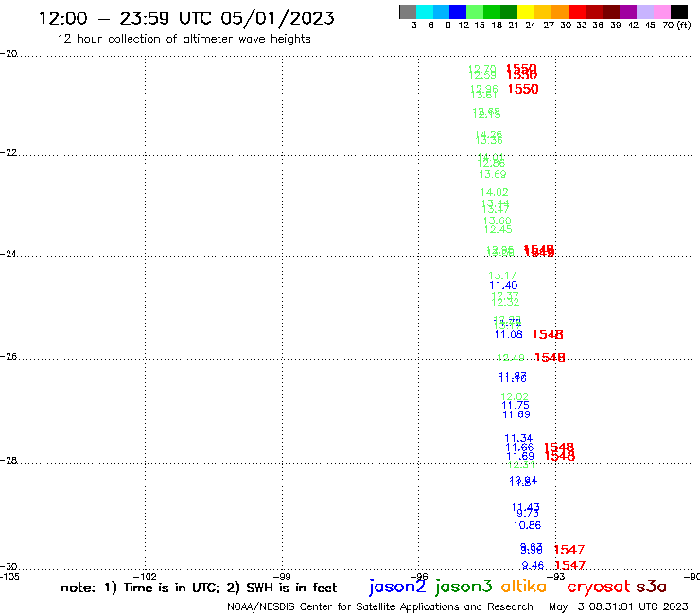The image size is (700, 615).
Task: Pick the purple swatch in the color scale
Action: (628, 11)
